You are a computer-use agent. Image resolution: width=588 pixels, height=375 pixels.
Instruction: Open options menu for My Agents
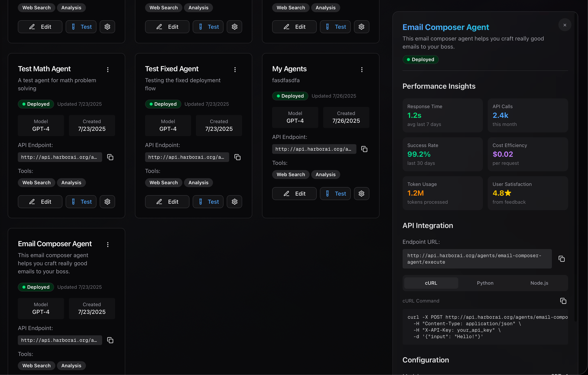[x=362, y=69]
